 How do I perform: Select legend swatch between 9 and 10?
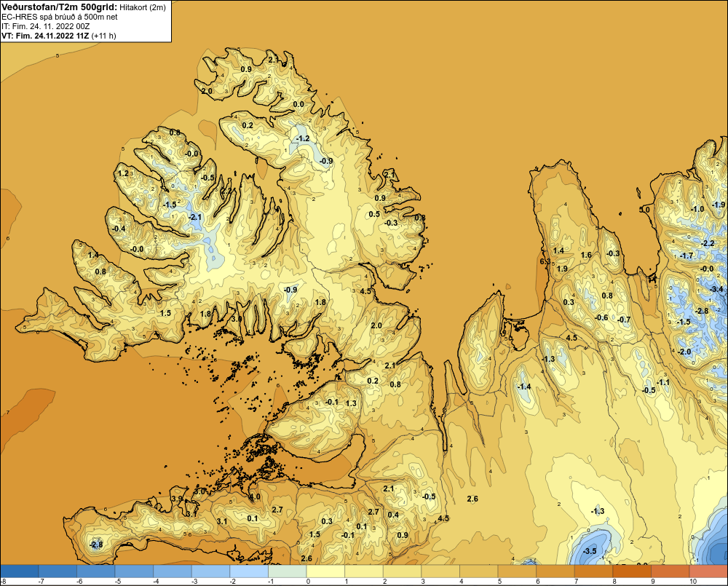click(670, 571)
